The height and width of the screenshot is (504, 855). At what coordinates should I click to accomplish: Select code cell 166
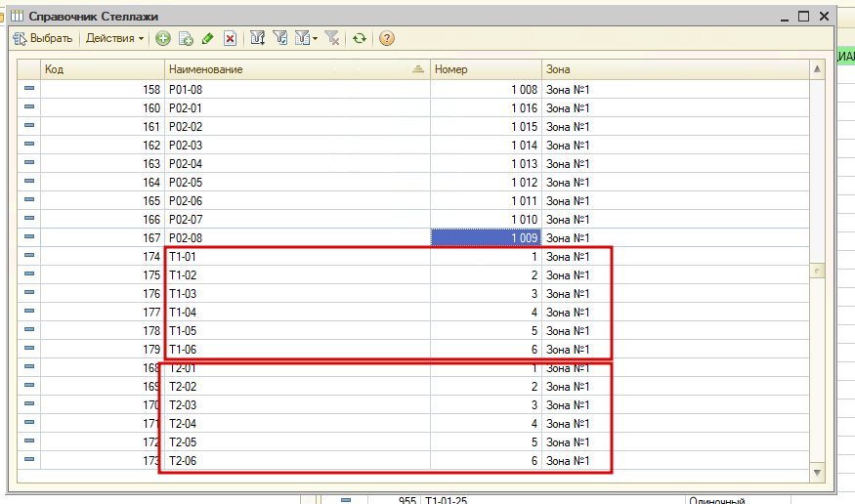point(103,219)
